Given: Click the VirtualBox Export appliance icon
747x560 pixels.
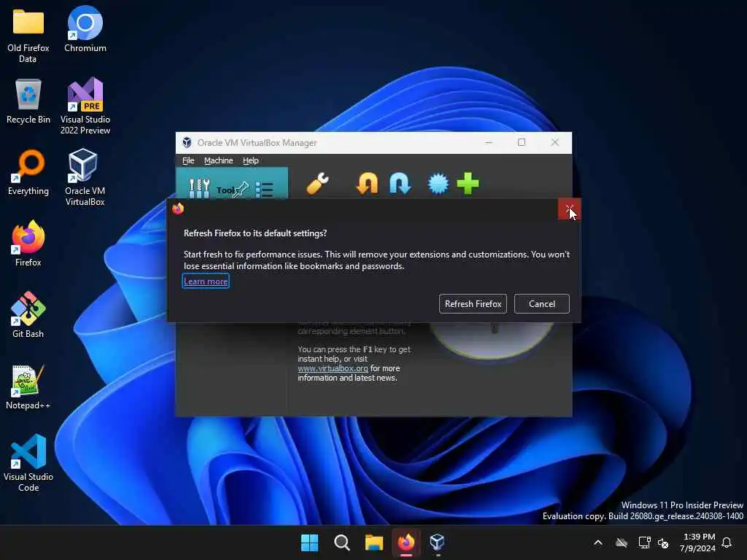Looking at the screenshot, I should [400, 184].
